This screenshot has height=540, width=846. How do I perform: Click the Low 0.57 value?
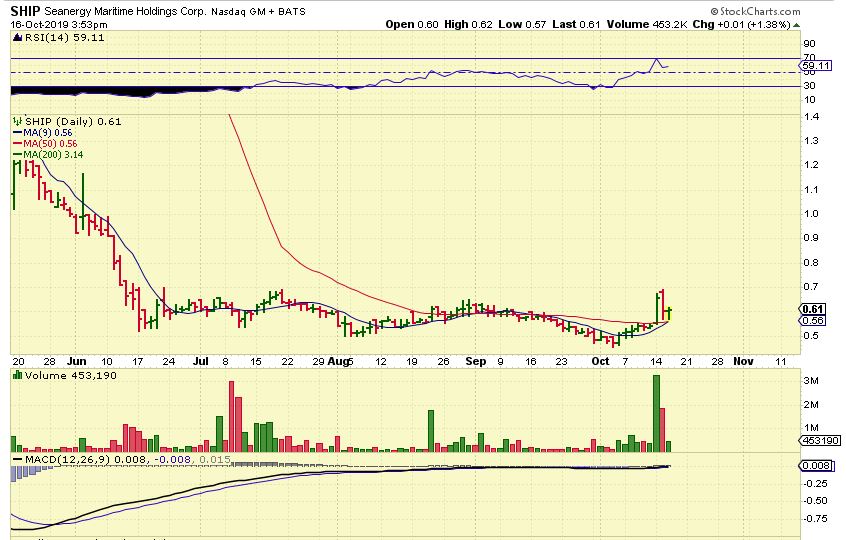click(522, 24)
